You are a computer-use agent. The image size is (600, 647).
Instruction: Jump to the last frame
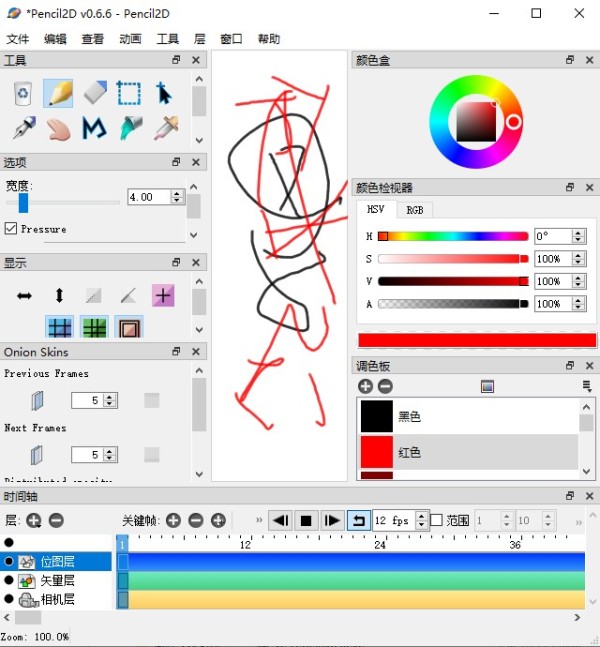coord(332,520)
